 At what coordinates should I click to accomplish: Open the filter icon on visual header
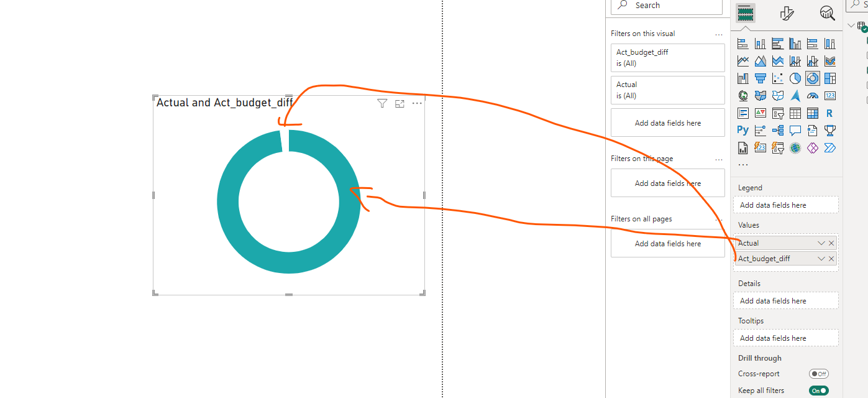point(382,103)
